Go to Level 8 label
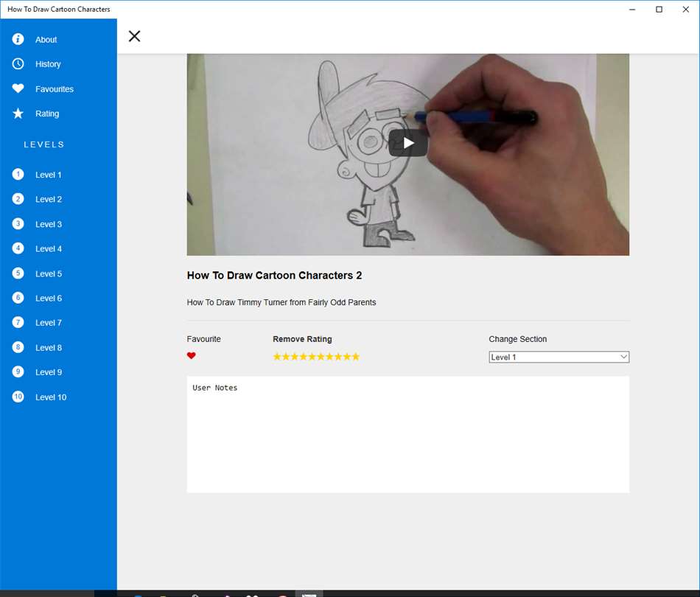 tap(48, 348)
